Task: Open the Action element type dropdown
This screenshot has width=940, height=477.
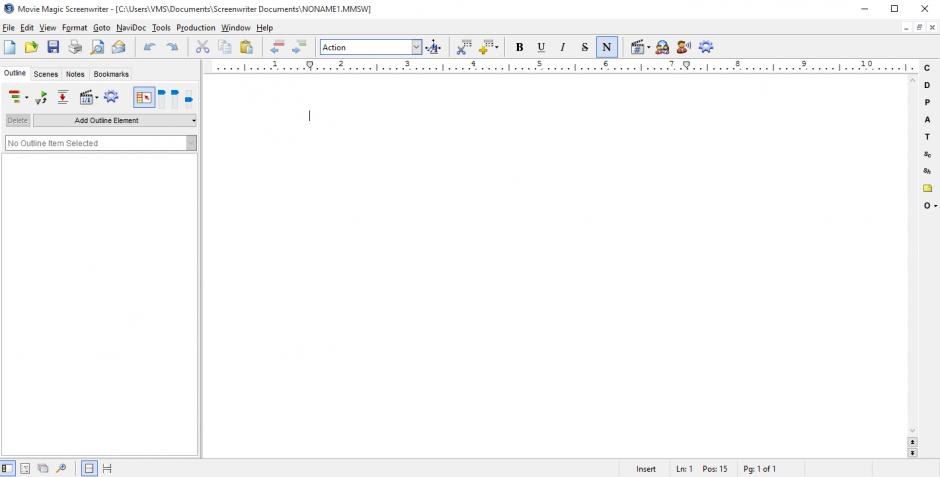Action: tap(417, 47)
